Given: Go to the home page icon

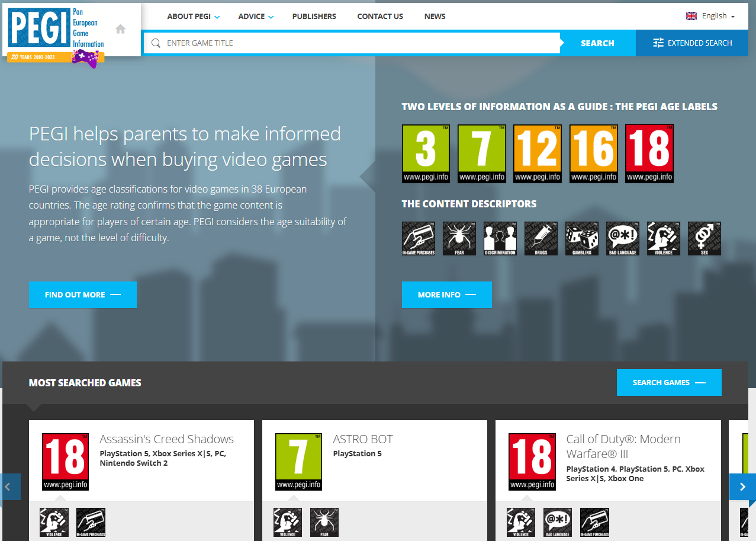Looking at the screenshot, I should (121, 29).
